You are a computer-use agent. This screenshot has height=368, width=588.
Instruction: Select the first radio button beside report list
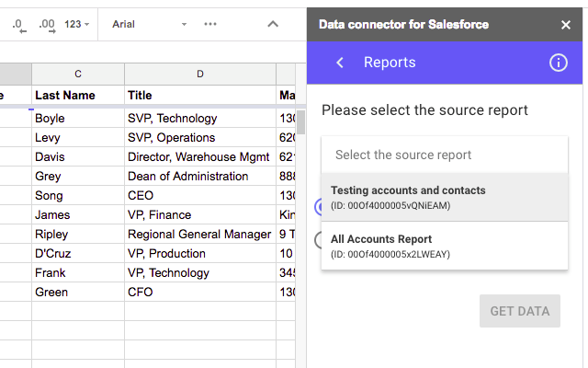(x=319, y=207)
